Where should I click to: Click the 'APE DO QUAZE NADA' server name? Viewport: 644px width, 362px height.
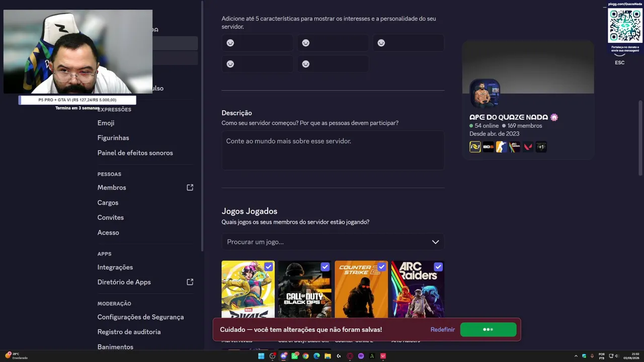(x=509, y=117)
